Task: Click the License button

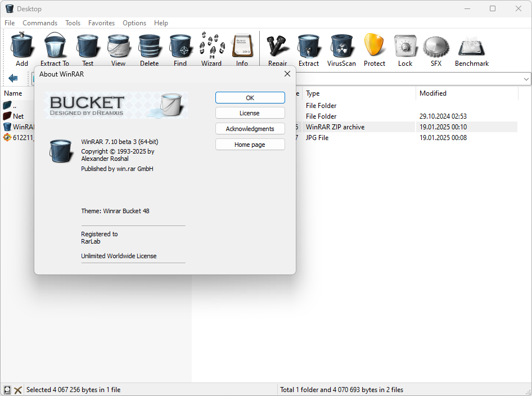Action: (x=250, y=113)
